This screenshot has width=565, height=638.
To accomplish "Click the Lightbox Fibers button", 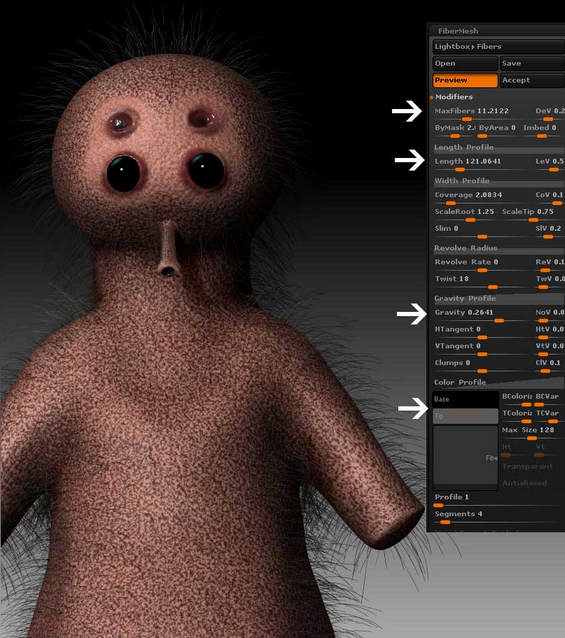I will coord(499,46).
